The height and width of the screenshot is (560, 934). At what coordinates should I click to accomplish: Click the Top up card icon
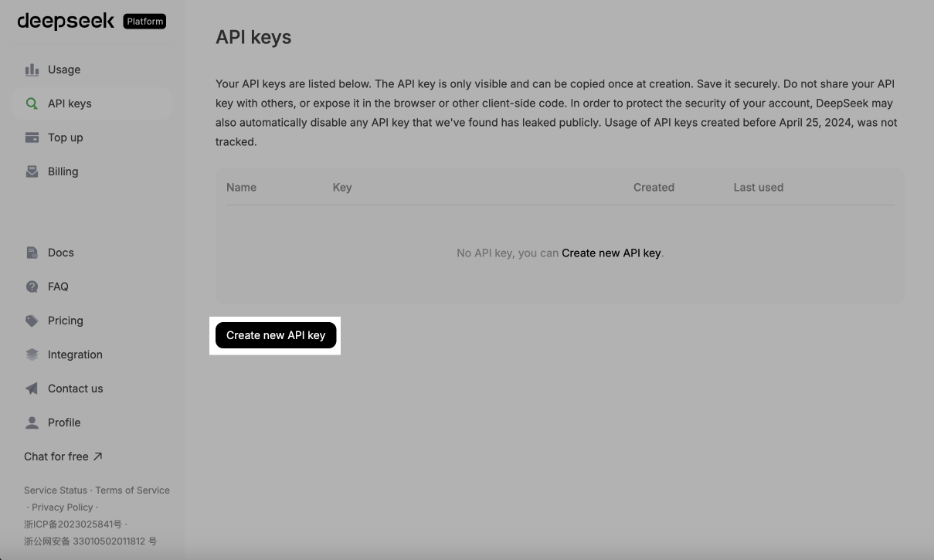point(32,137)
